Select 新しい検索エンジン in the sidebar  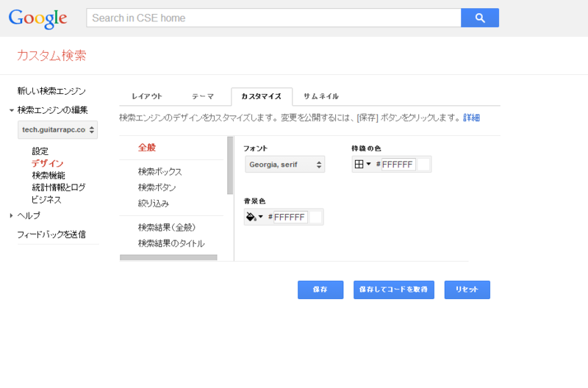point(51,90)
